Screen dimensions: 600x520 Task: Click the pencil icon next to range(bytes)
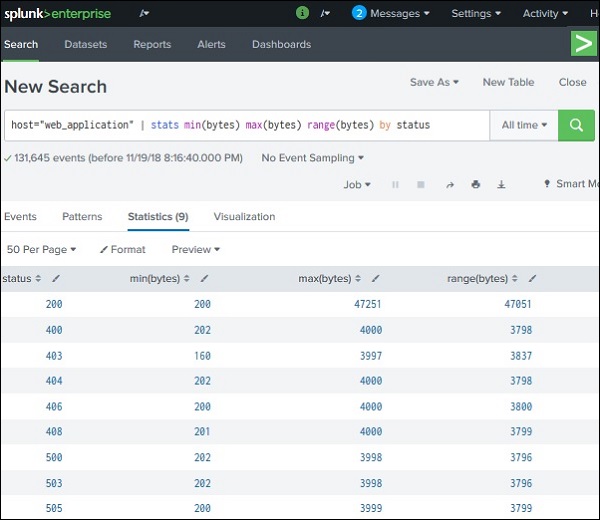[532, 279]
